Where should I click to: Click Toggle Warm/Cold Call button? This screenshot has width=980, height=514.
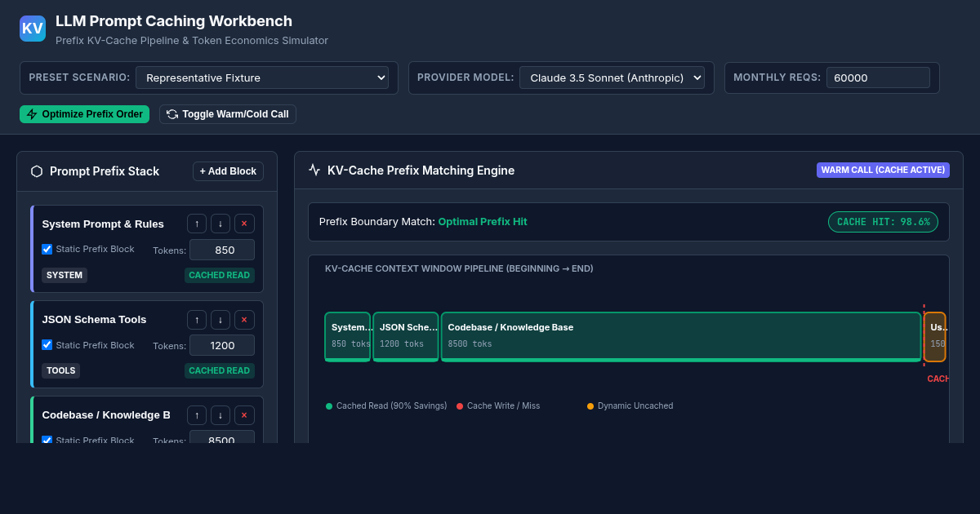tap(228, 114)
